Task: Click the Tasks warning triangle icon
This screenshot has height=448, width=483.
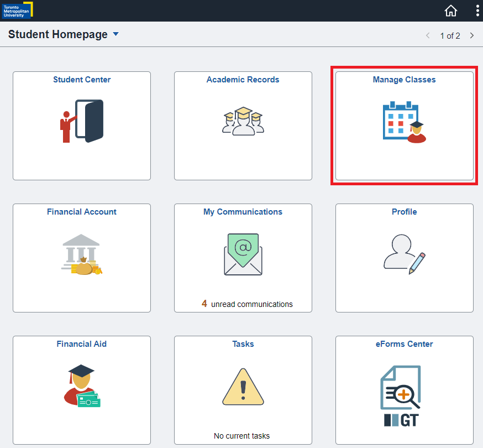Action: [x=243, y=387]
